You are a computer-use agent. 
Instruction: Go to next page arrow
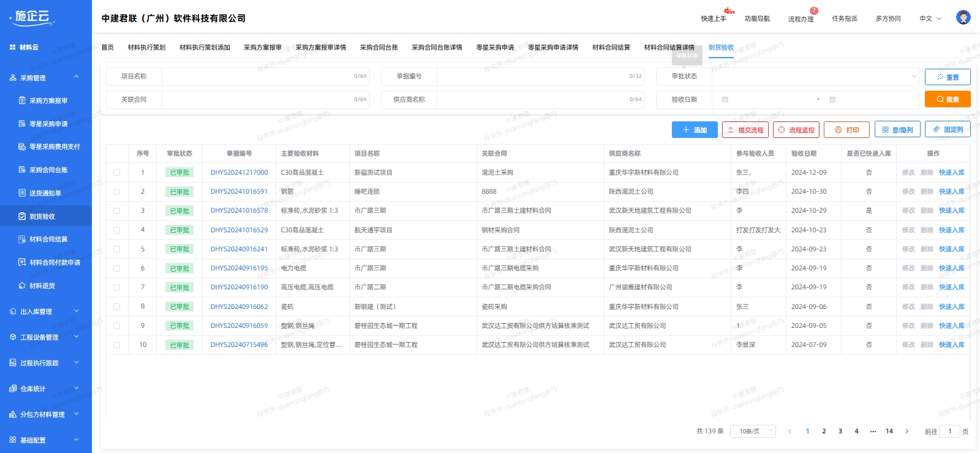click(x=907, y=432)
